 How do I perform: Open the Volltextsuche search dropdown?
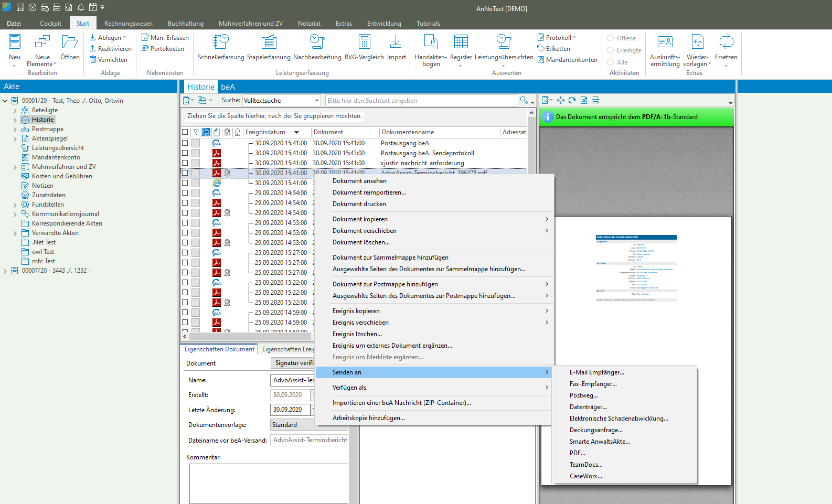[x=317, y=101]
